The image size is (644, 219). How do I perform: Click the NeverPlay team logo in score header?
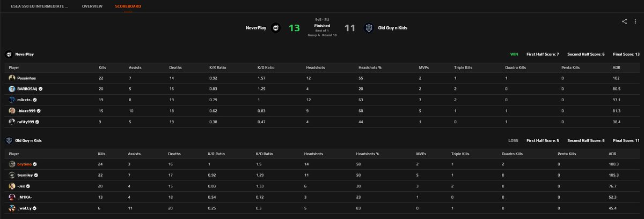click(276, 28)
